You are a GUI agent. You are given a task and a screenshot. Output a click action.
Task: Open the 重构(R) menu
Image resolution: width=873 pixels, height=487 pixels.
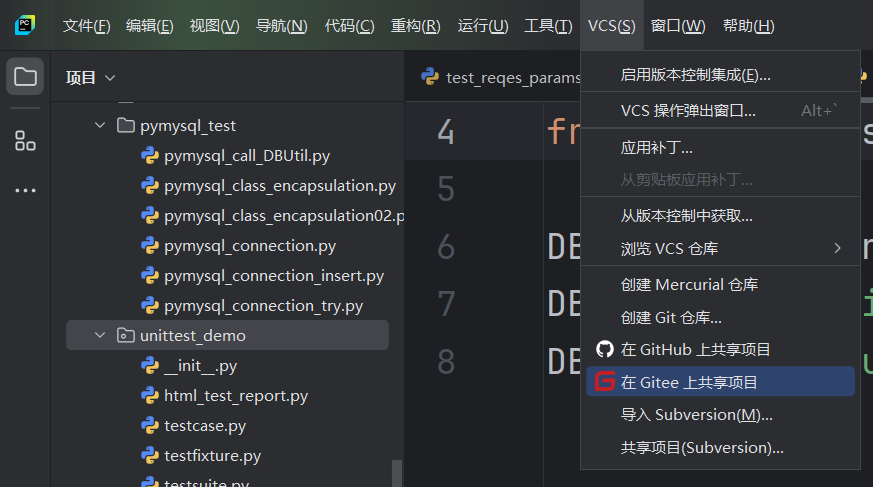(x=415, y=26)
